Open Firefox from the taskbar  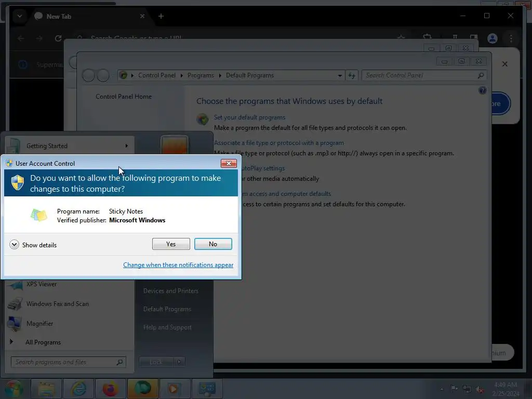[111, 389]
